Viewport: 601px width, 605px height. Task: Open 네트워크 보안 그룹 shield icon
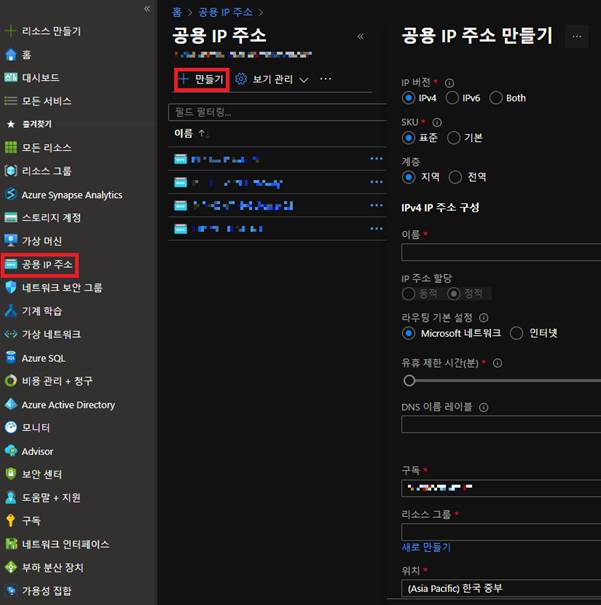(x=11, y=287)
